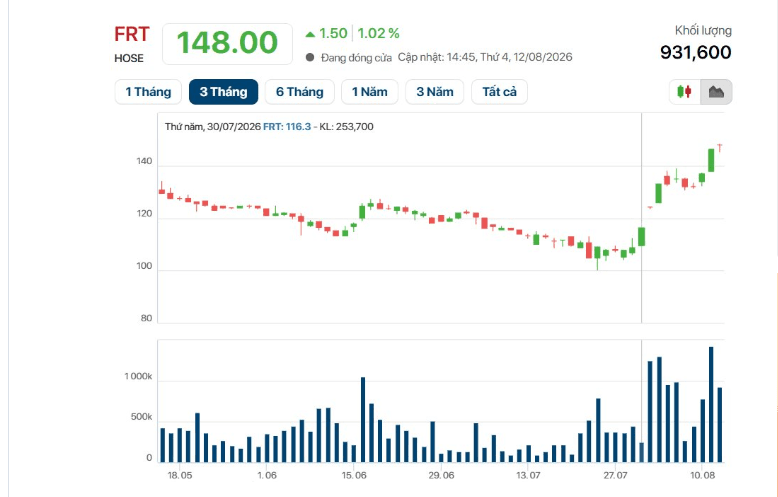Click the Đang đóng cửa status text
The width and height of the screenshot is (778, 497).
click(x=356, y=58)
